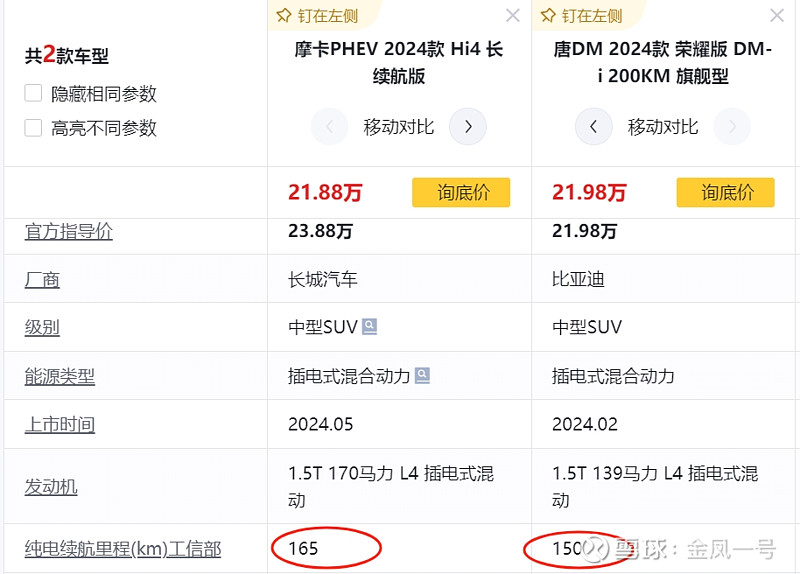Select 钉在左侧 label above 唐DM

592,16
